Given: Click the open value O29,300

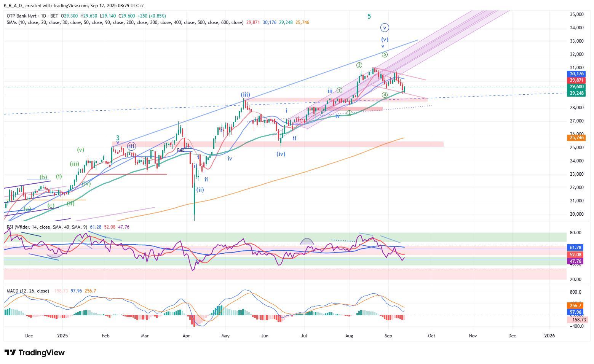Looking at the screenshot, I should [x=70, y=16].
